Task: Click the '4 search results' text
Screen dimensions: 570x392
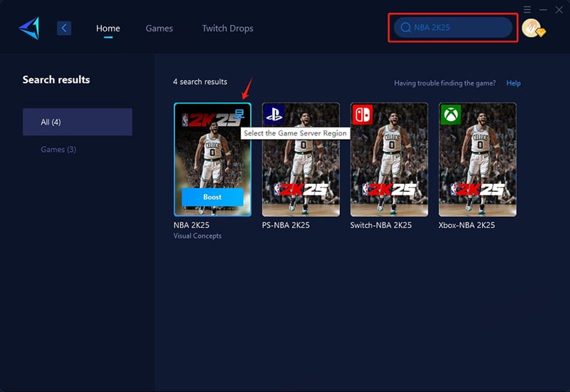Action: click(x=200, y=82)
